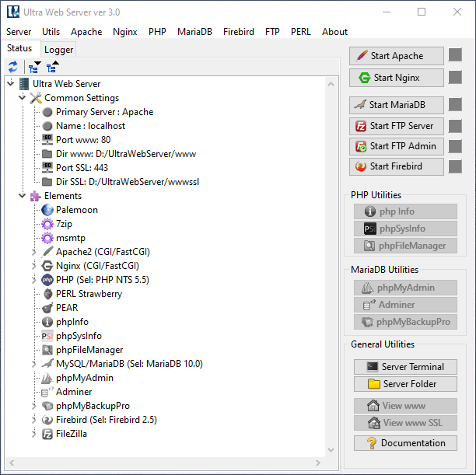Click the Elements puzzle piece icon
Image resolution: width=476 pixels, height=475 pixels.
36,196
